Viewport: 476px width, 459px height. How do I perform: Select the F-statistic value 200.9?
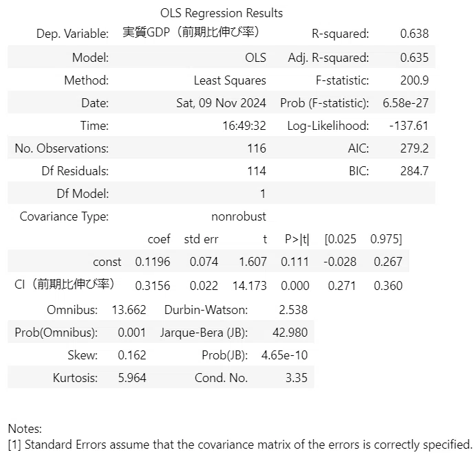pos(414,80)
